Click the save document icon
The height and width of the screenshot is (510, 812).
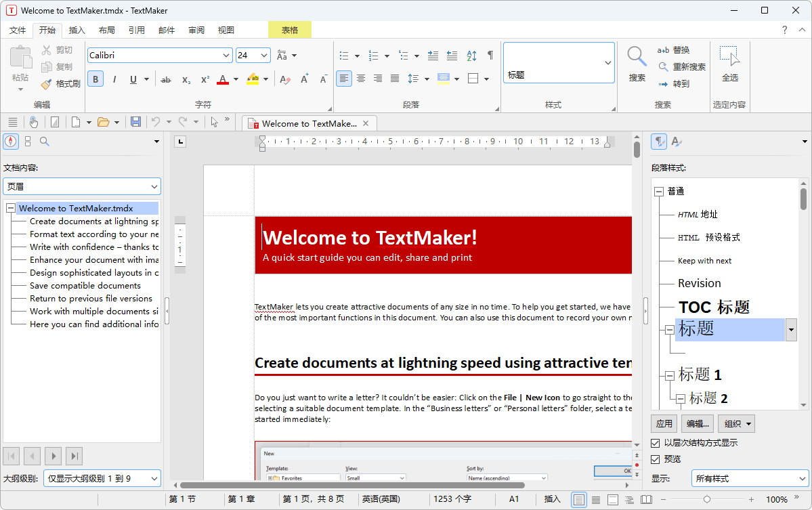coord(135,122)
